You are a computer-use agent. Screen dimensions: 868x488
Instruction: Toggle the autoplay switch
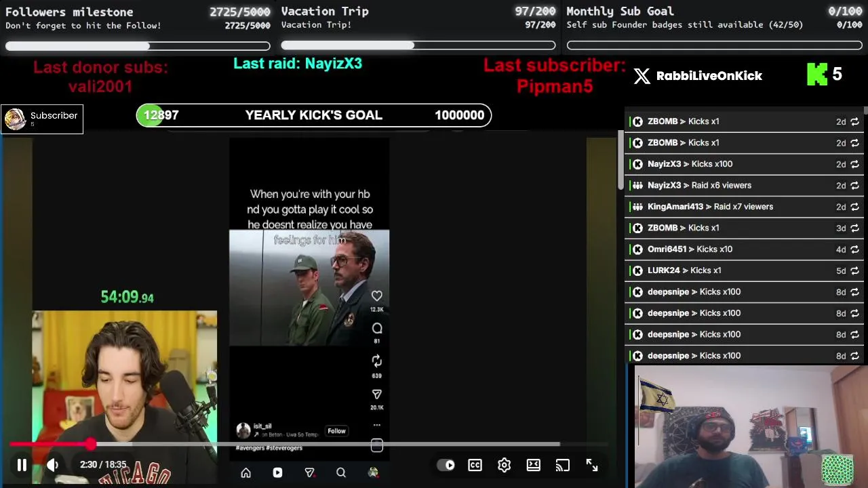click(x=446, y=465)
